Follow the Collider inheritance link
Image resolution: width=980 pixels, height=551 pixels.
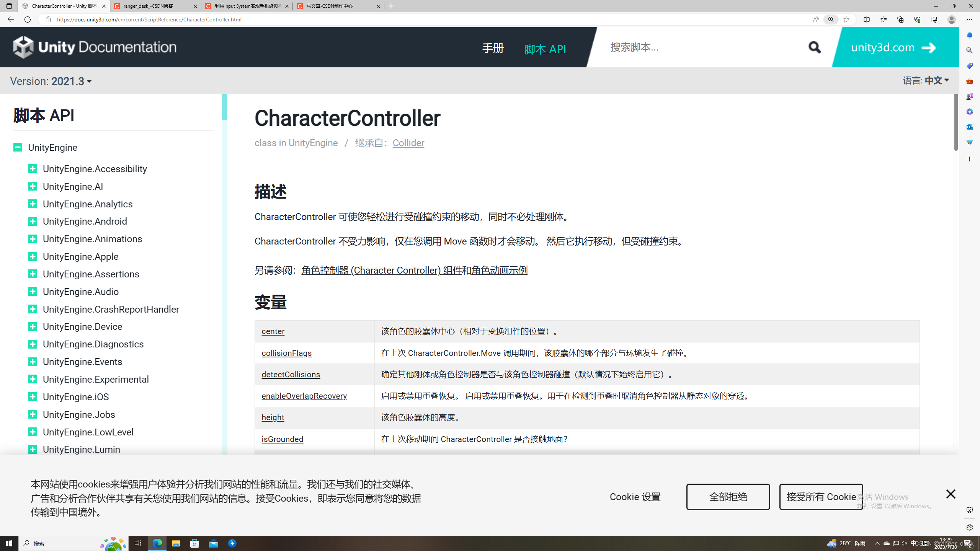point(408,143)
